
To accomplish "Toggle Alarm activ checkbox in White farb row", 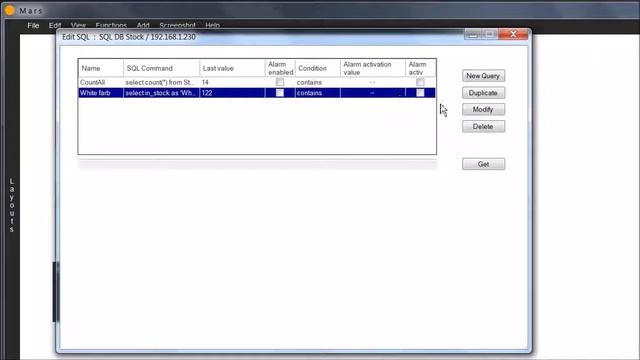I will tap(420, 93).
